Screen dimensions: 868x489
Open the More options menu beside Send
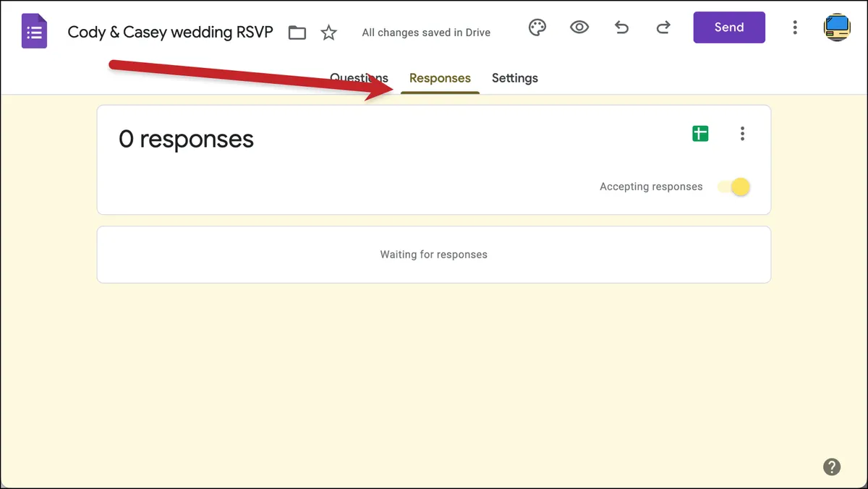795,27
